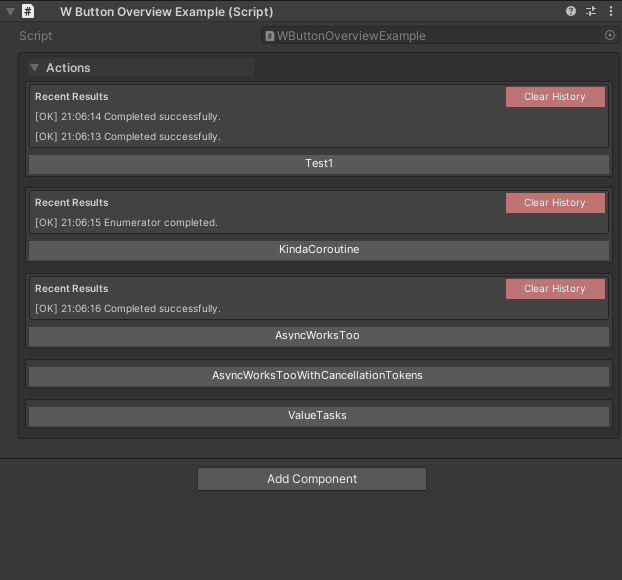Click Recent Results heading above KindaCoroutine
Screen dimensions: 622x580
coord(72,203)
